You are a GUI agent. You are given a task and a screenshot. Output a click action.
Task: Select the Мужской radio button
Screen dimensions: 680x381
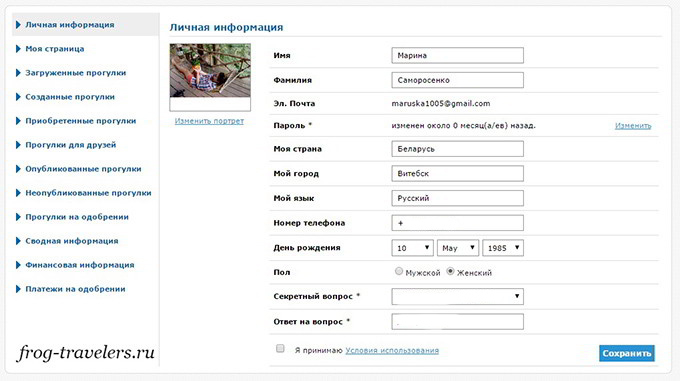click(399, 271)
